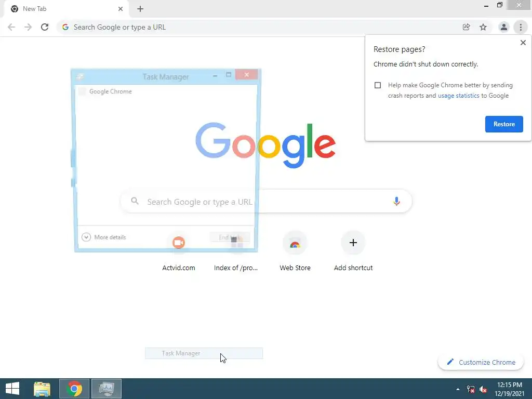Click the Task Manager taskbar tooltip label
This screenshot has height=399, width=532.
coord(204,353)
